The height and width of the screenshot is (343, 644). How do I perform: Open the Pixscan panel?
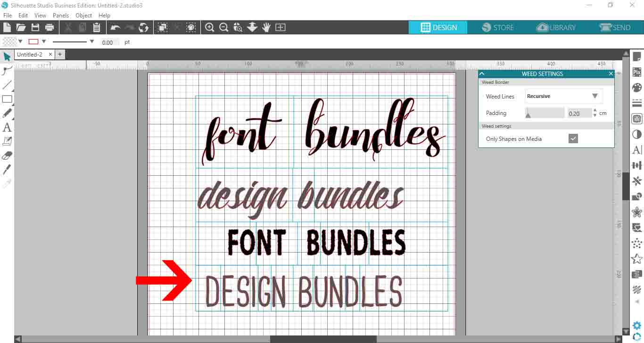637,72
